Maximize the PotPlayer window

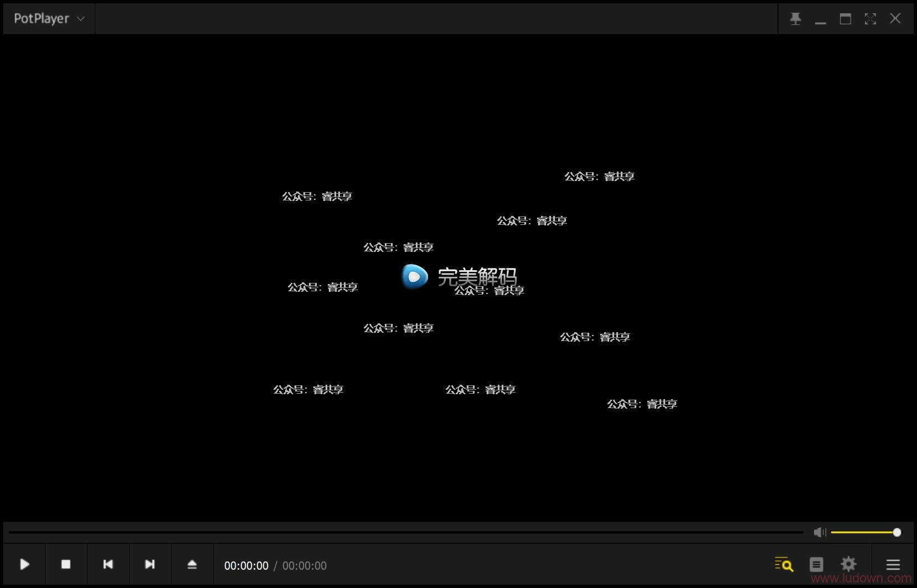click(846, 19)
